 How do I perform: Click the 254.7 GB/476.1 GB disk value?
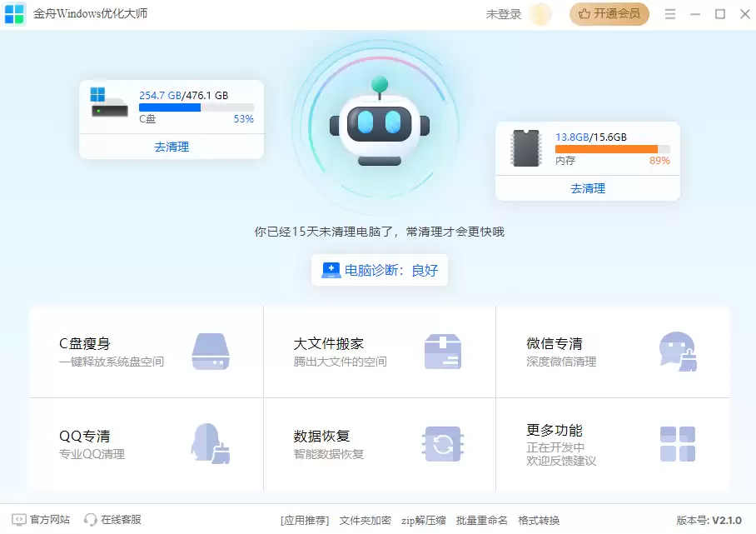coord(184,95)
